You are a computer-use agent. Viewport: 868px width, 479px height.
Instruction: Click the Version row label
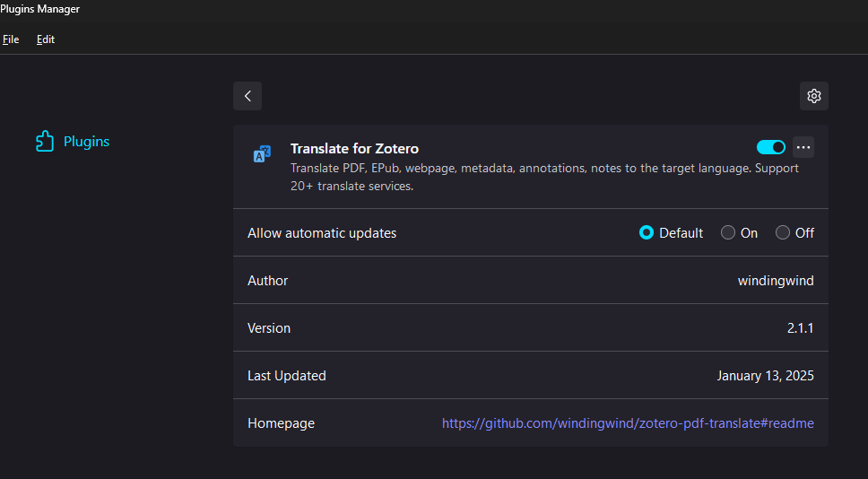coord(268,327)
